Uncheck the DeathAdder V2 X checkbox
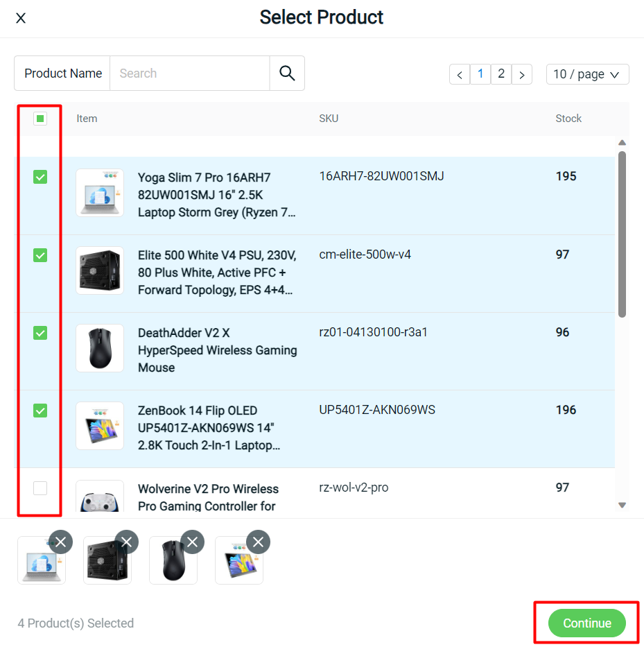 click(40, 333)
